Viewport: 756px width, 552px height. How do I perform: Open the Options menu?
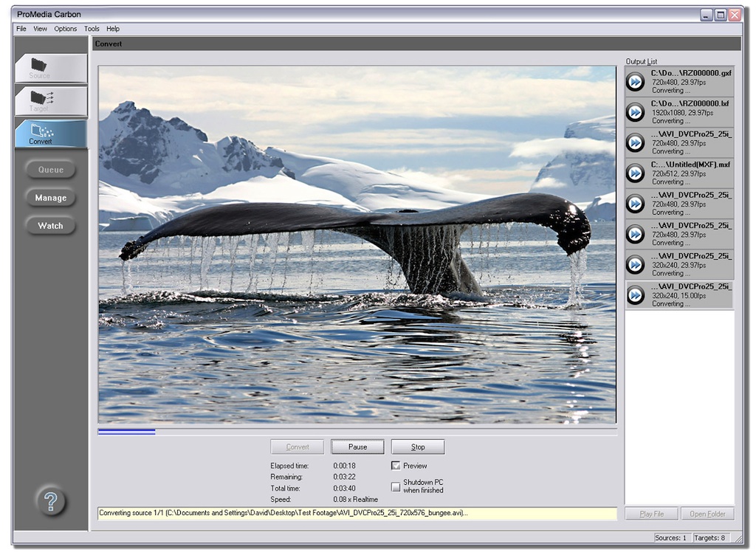(65, 29)
